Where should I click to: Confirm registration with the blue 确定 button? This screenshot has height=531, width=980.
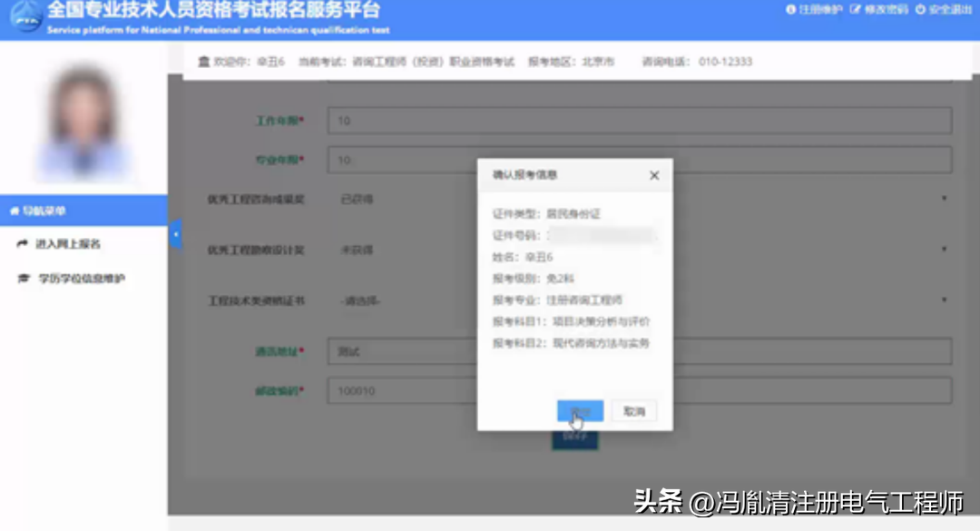pos(579,411)
